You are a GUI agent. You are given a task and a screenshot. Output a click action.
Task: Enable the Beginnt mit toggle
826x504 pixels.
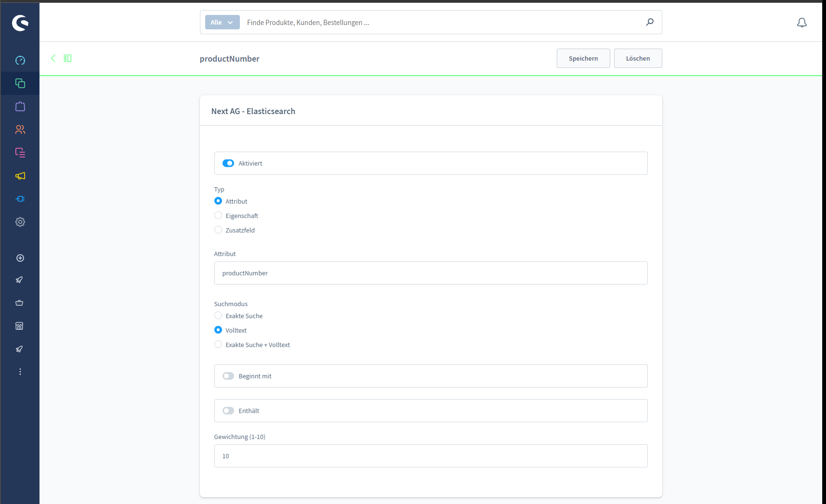coord(228,376)
